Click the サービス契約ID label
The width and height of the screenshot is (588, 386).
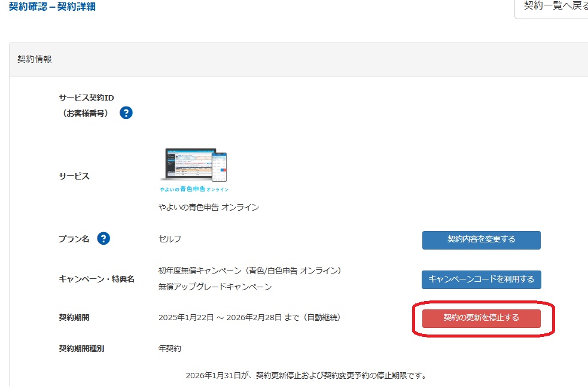point(86,98)
